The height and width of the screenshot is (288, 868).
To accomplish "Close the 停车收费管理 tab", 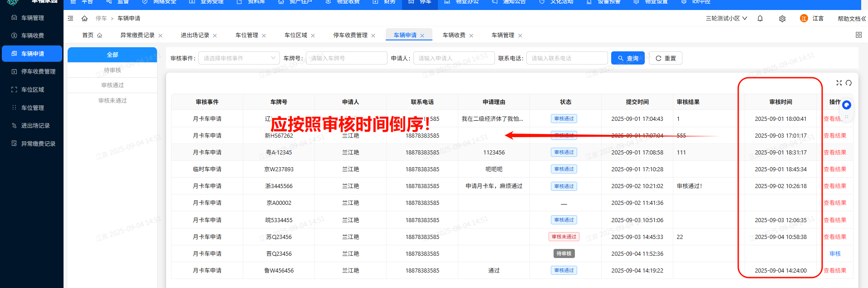I will pyautogui.click(x=373, y=35).
